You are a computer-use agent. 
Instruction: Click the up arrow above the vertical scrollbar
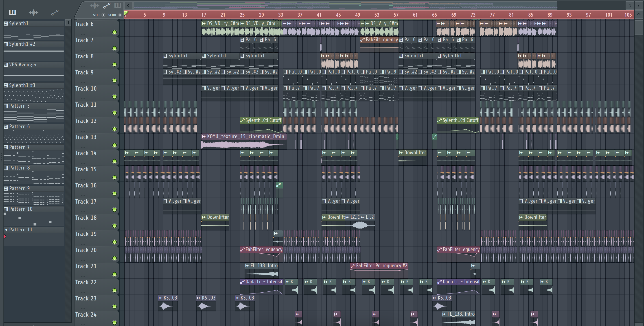(639, 14)
